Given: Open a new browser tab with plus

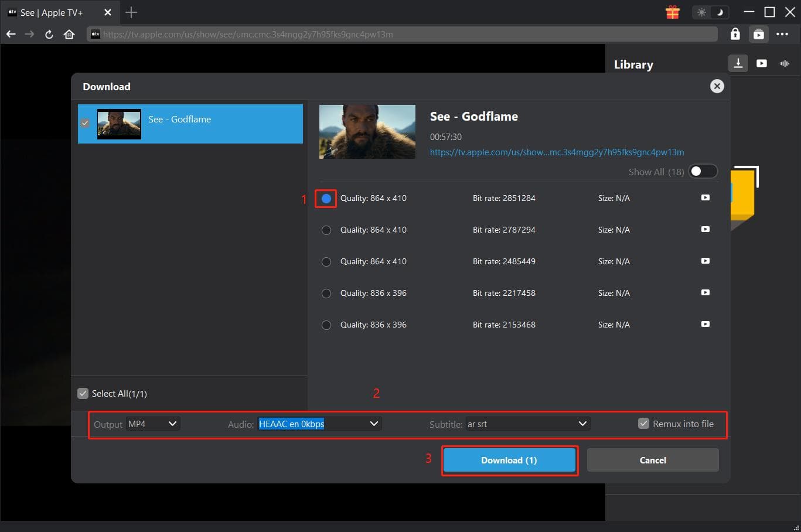Looking at the screenshot, I should coord(131,12).
